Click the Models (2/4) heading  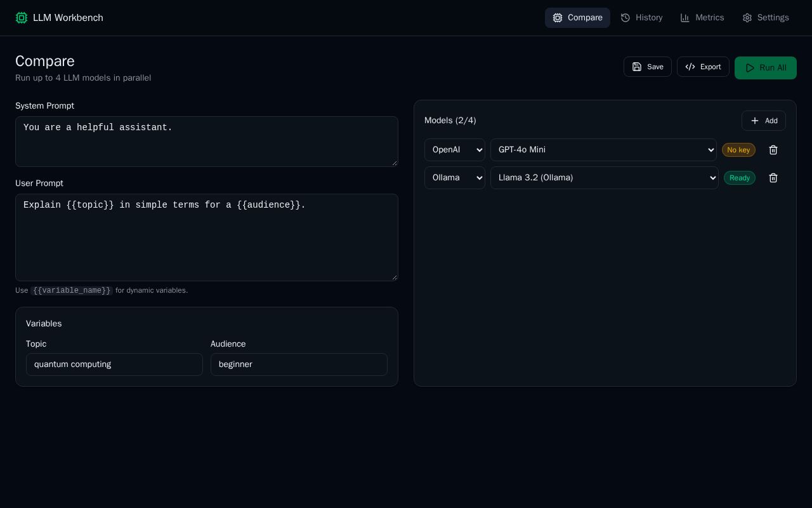tap(450, 121)
